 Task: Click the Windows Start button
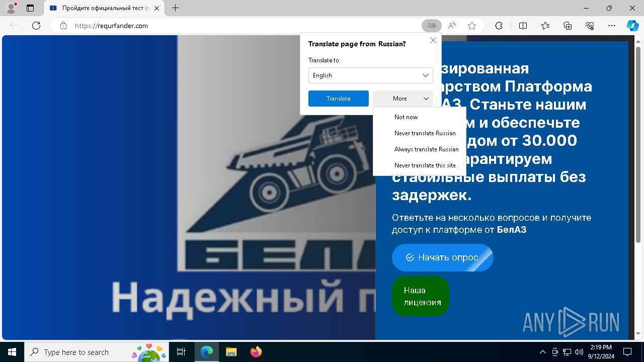pos(12,352)
